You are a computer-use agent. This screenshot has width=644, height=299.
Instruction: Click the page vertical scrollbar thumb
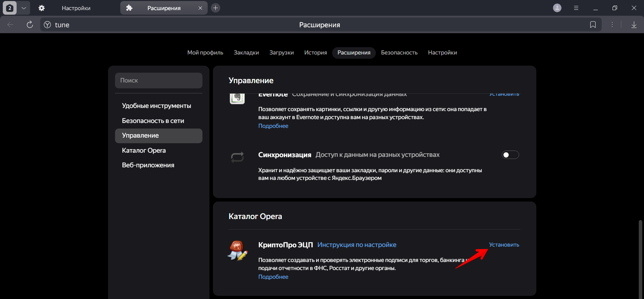[x=641, y=259]
